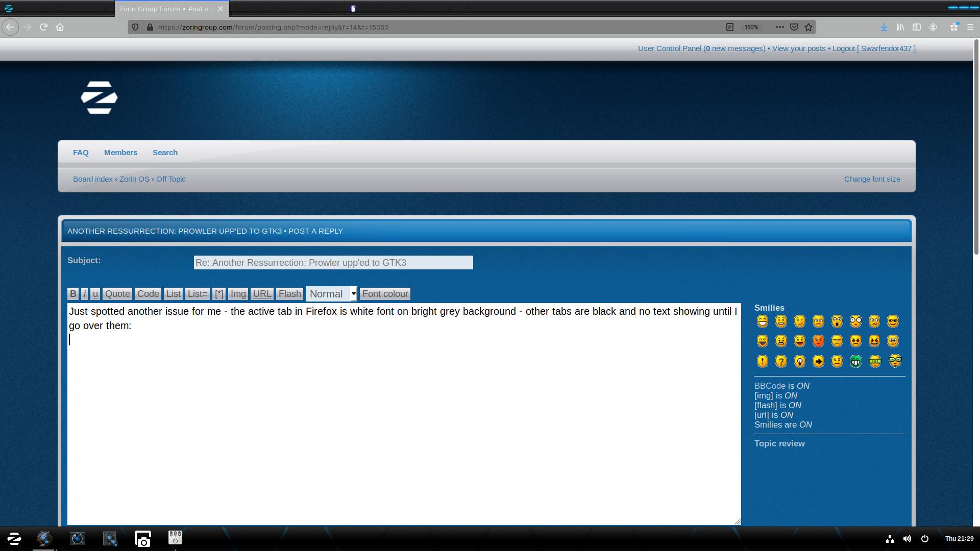Click the FAQ menu item

click(81, 152)
